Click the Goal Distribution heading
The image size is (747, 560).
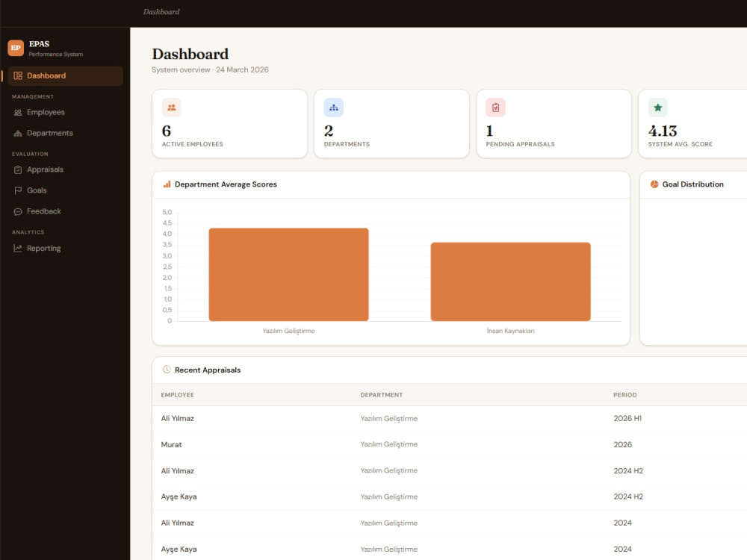692,184
